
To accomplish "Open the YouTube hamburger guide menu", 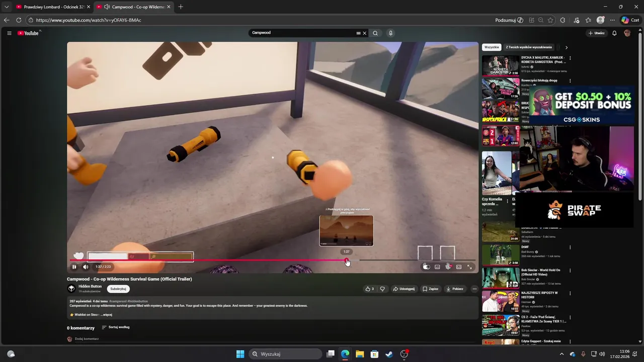I will pos(9,33).
